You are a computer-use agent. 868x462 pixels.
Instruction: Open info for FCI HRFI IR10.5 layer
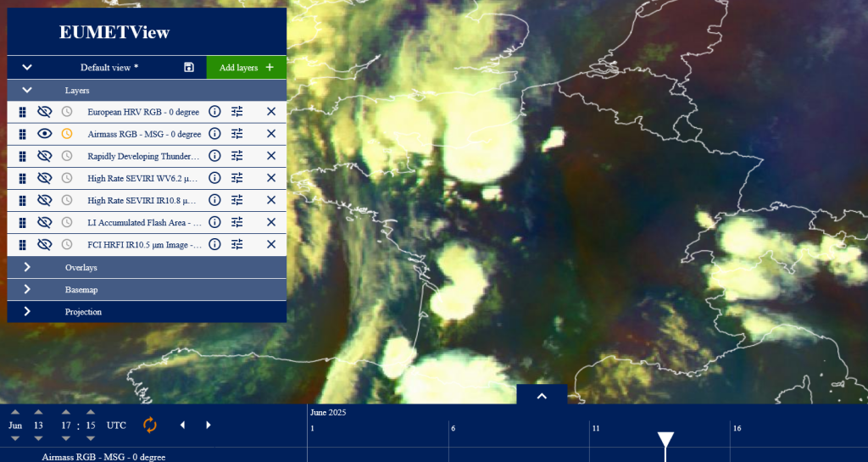[214, 244]
